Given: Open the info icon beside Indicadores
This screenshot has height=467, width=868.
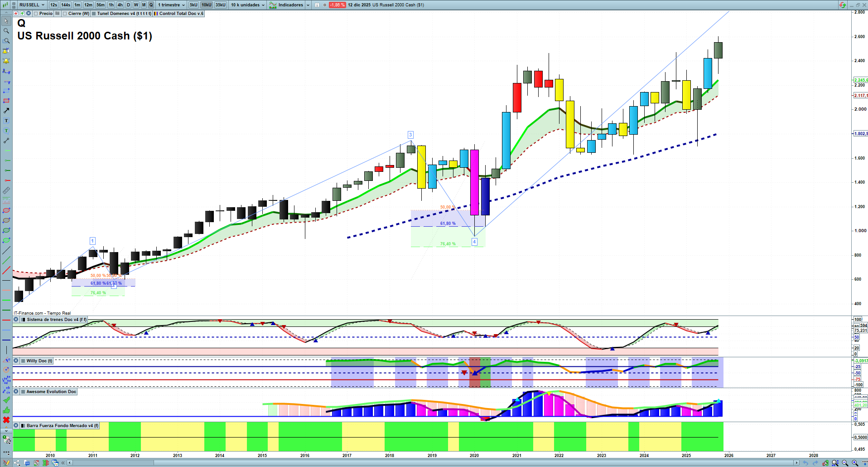Looking at the screenshot, I should tap(317, 5).
